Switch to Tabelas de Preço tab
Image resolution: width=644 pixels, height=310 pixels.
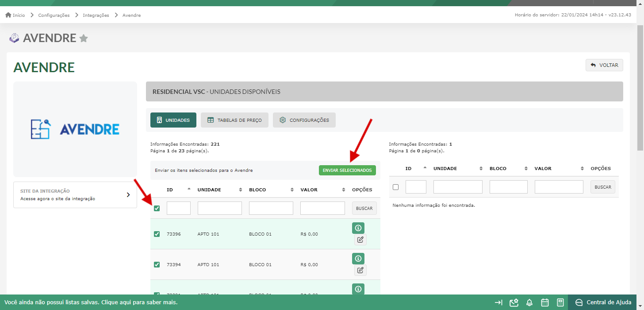(x=234, y=120)
